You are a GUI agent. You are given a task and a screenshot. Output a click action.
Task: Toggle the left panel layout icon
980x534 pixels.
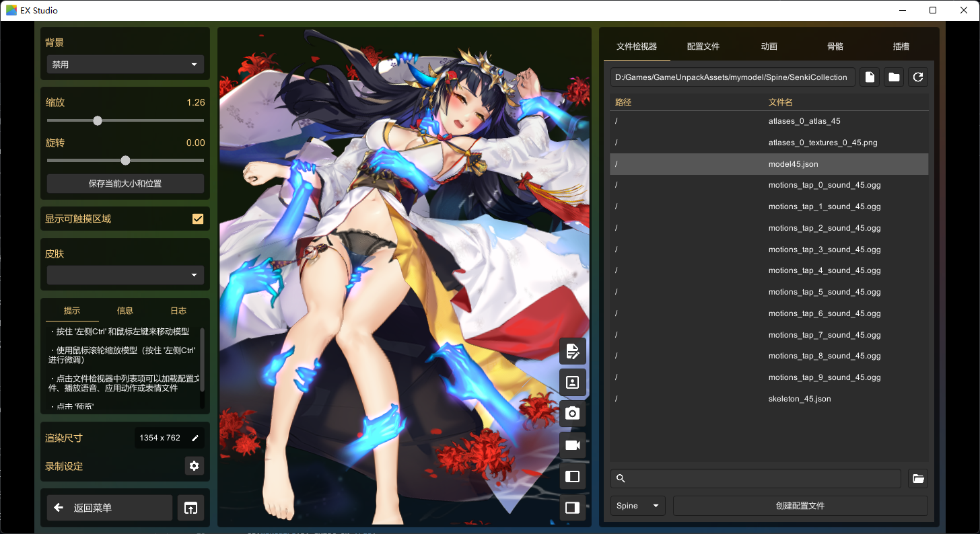tap(573, 477)
